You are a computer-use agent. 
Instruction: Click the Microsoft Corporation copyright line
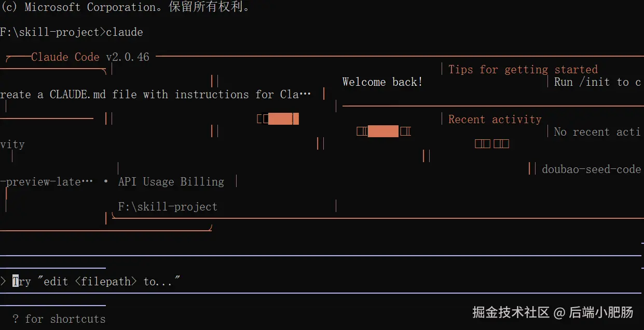pyautogui.click(x=127, y=7)
